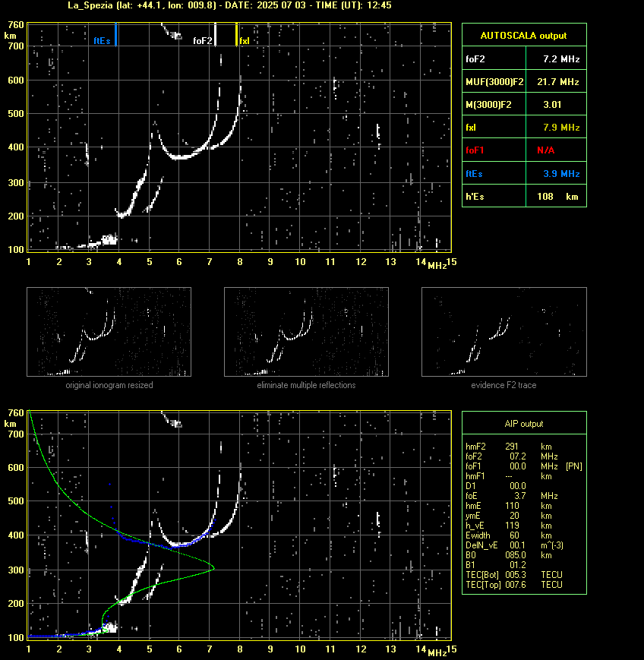Click the h_vE '119 km' row
This screenshot has height=660, width=644.
click(509, 526)
